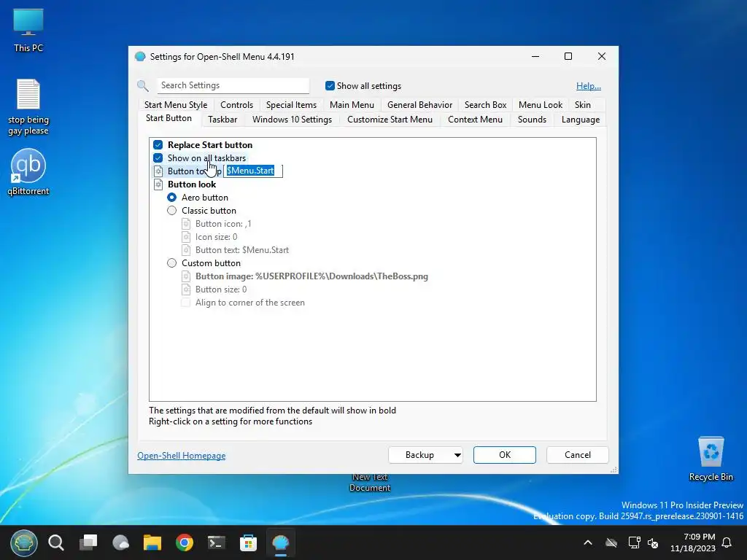Switch to Controls tab

pyautogui.click(x=237, y=105)
